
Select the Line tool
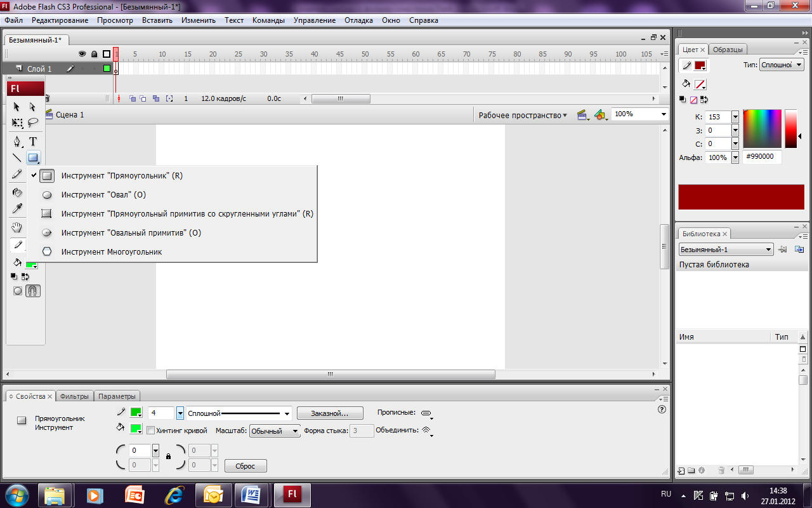(x=16, y=157)
